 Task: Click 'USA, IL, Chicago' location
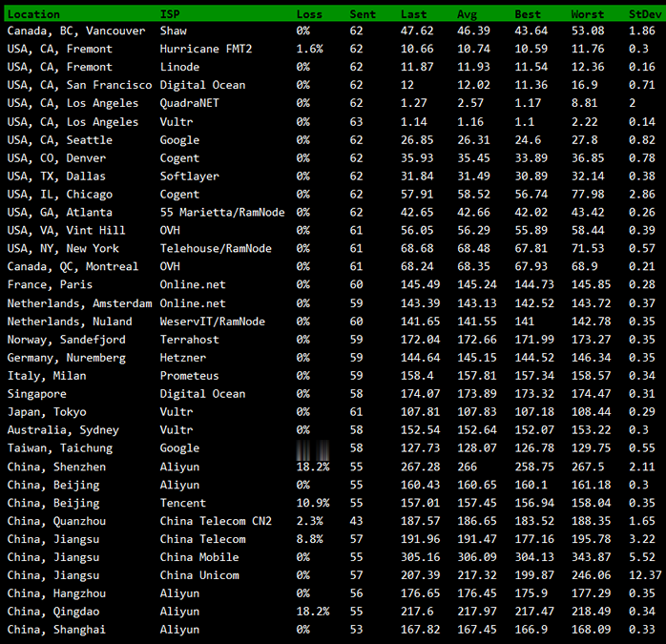pos(60,195)
